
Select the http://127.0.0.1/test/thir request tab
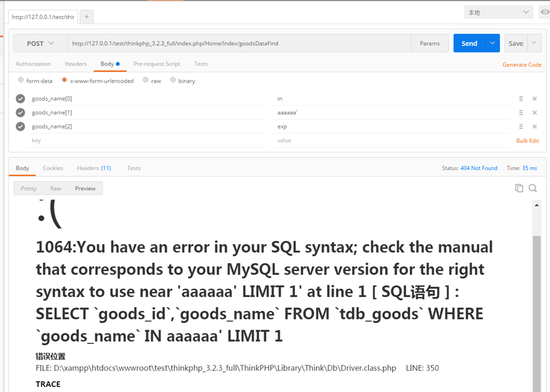(x=43, y=17)
